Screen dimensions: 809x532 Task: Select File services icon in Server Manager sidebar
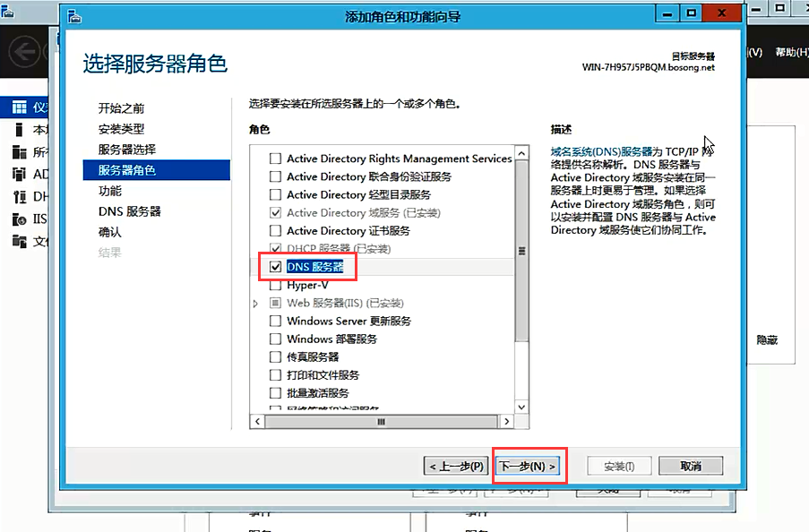20,242
